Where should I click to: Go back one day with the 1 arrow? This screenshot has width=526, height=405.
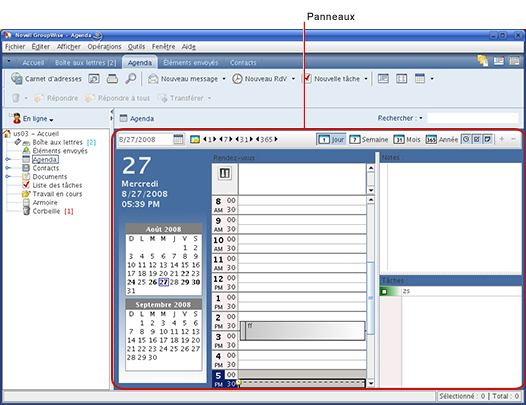click(x=205, y=139)
